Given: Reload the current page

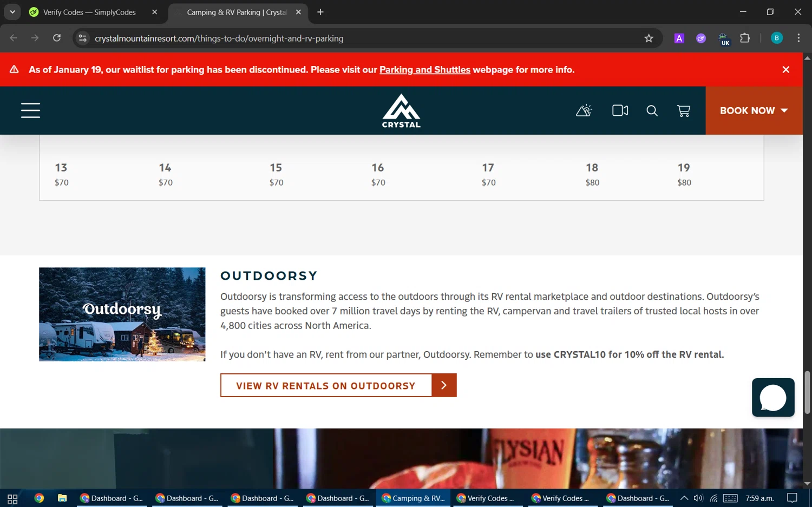Looking at the screenshot, I should pyautogui.click(x=57, y=38).
